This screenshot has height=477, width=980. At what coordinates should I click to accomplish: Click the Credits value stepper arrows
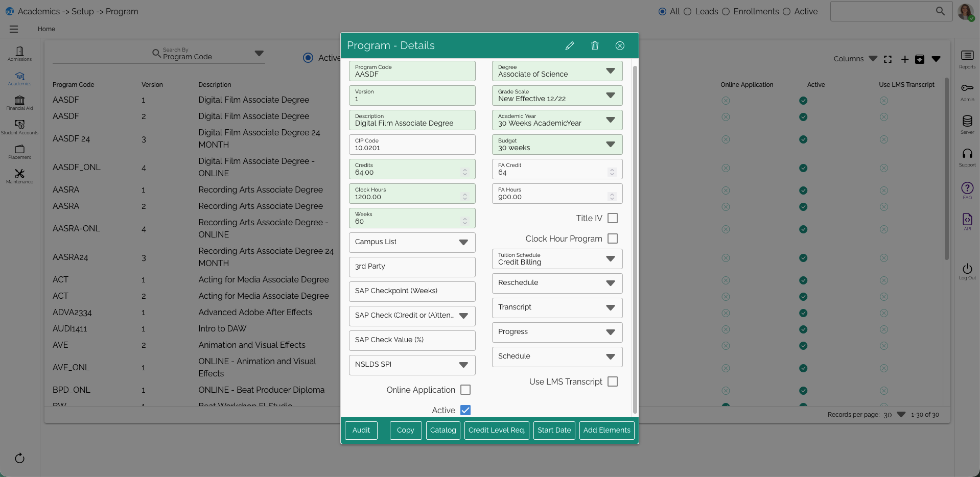[464, 172]
